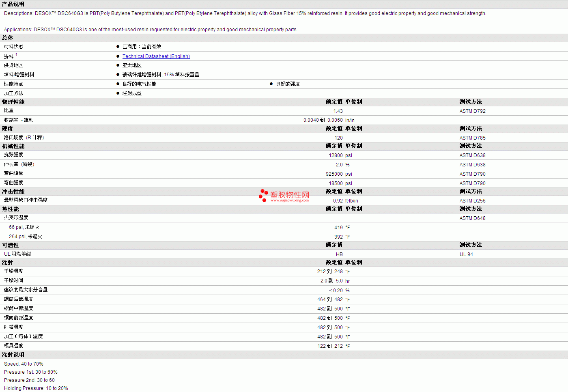Click the '悬壁梁缺口冲击强度' row label
This screenshot has height=392, width=568.
tap(26, 200)
